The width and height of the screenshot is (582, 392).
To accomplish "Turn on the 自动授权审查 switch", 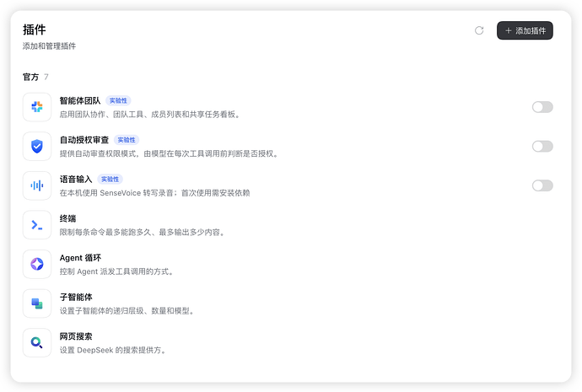I will pyautogui.click(x=542, y=147).
